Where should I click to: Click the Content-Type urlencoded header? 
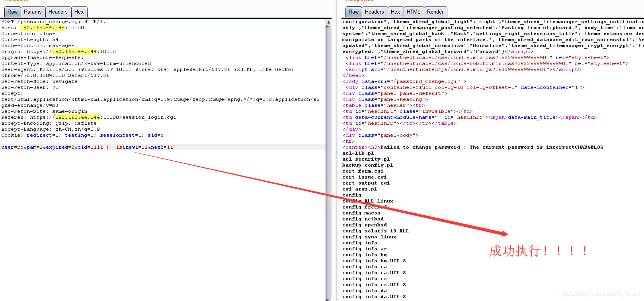click(76, 63)
